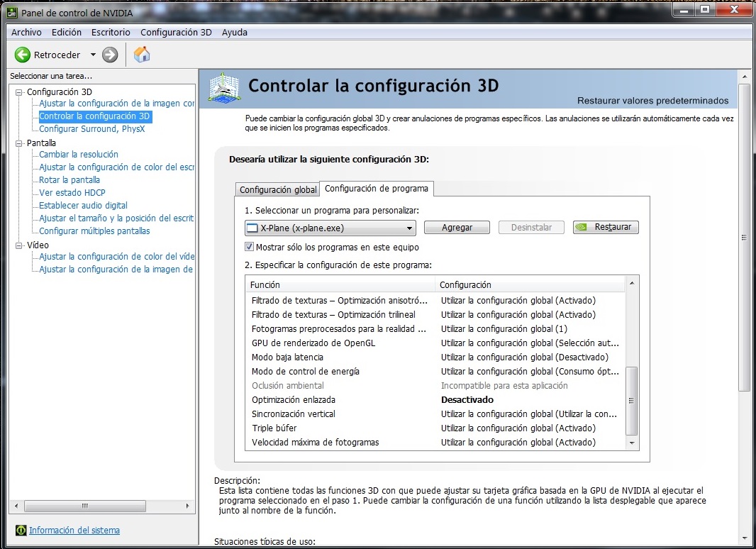
Task: Open the Edición menu
Action: [x=67, y=33]
